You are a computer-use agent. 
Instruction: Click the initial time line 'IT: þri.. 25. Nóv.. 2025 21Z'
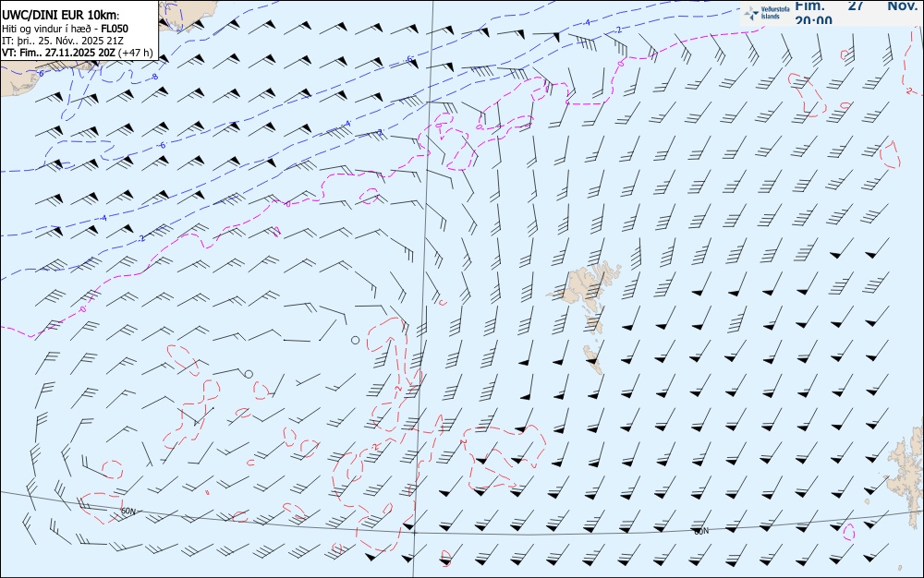click(x=63, y=41)
